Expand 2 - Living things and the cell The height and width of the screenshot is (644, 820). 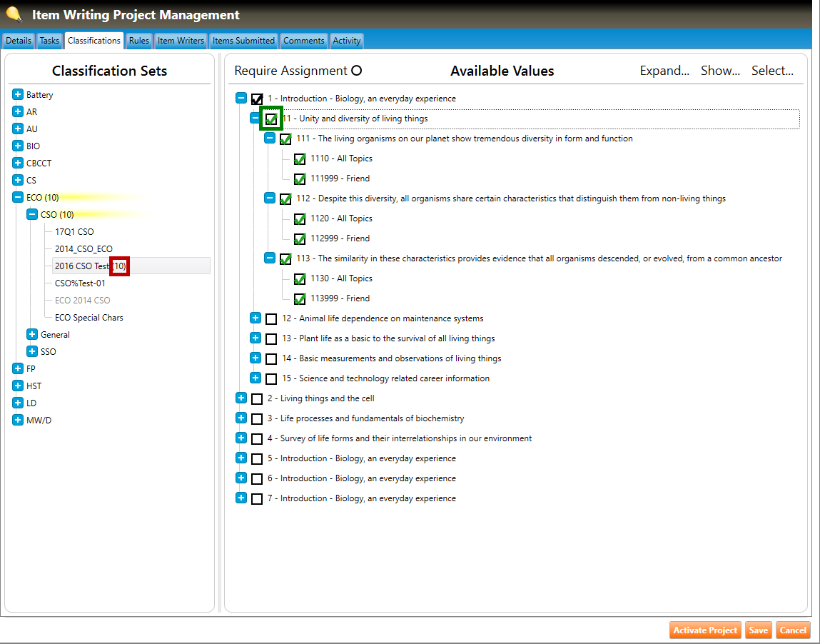pos(241,398)
